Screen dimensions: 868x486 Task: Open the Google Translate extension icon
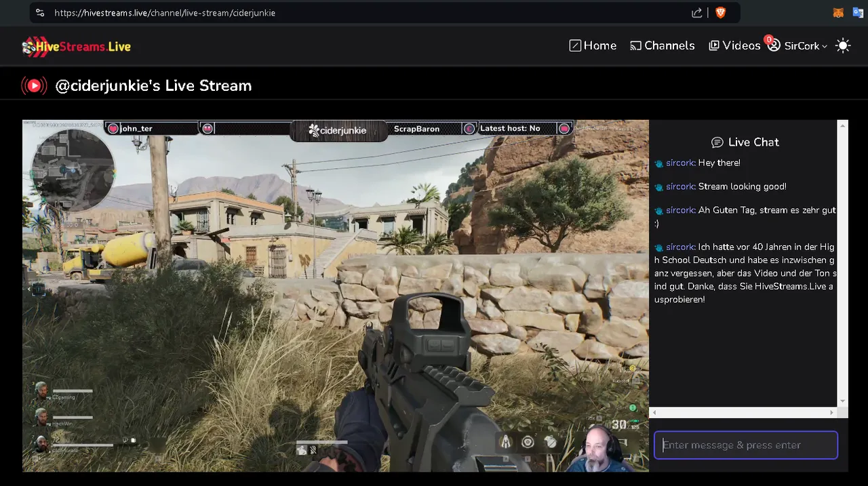coord(858,13)
